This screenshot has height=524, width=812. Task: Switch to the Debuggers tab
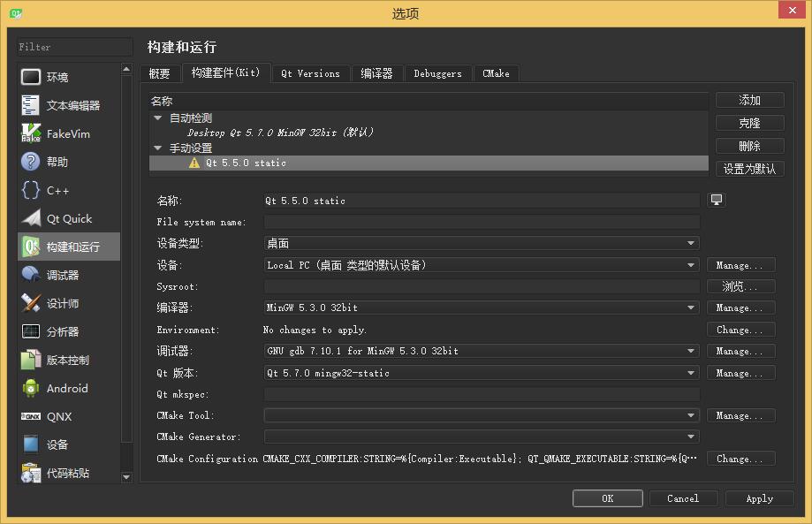437,73
